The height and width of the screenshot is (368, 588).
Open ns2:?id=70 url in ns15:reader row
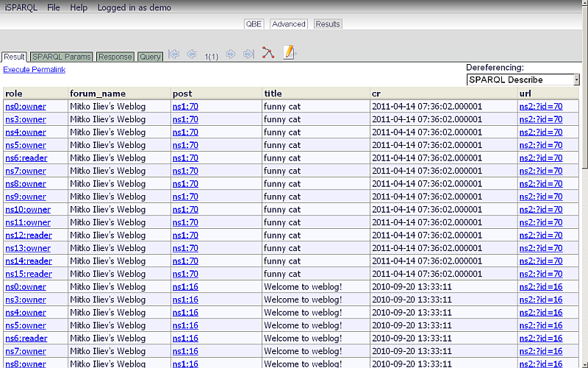(541, 274)
